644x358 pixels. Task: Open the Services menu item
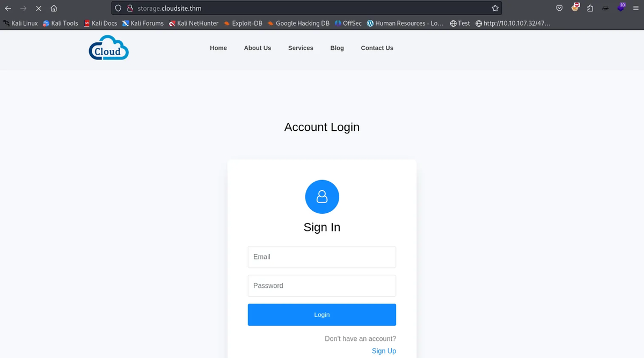(x=301, y=48)
